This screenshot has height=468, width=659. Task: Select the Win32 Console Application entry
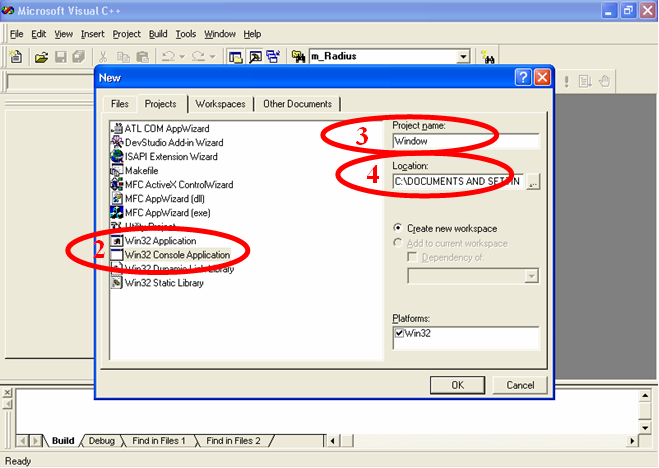175,255
